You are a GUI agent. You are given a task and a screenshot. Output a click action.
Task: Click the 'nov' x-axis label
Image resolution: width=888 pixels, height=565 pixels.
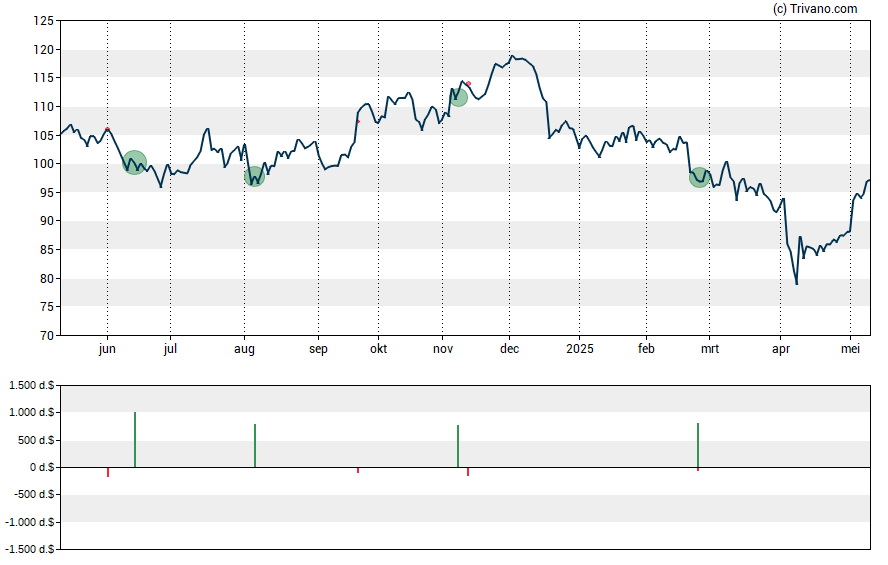point(443,349)
